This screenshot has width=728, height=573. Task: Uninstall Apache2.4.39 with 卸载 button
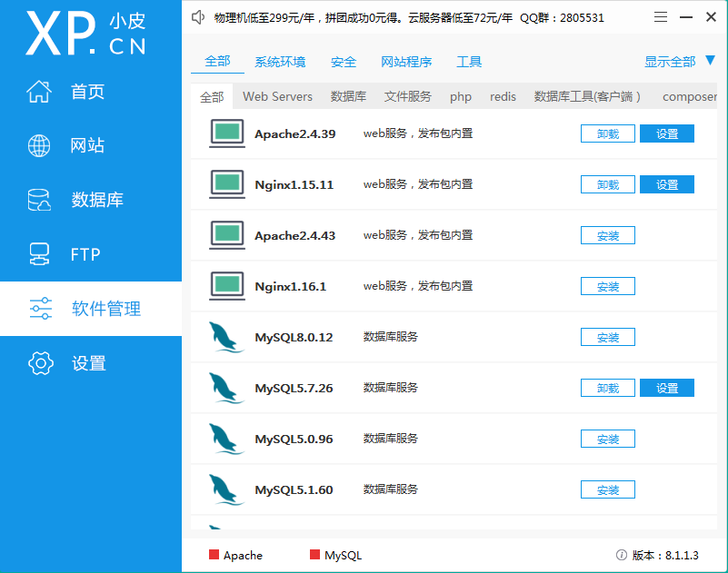pyautogui.click(x=608, y=133)
